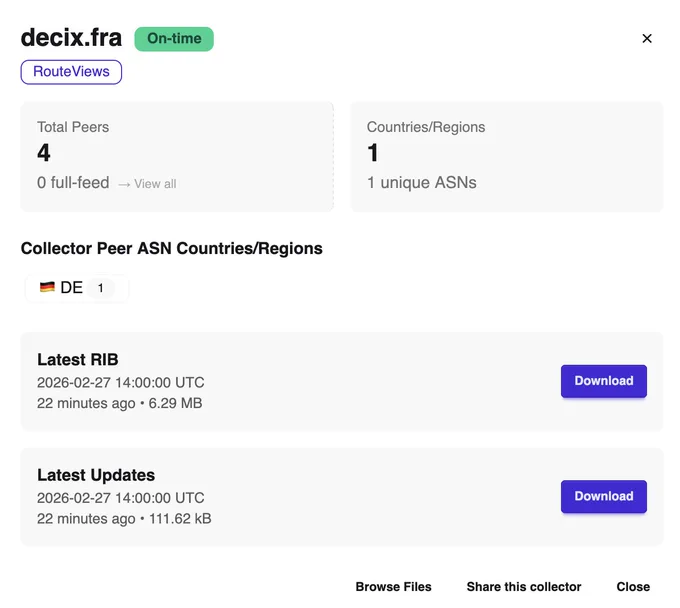This screenshot has width=680, height=608.
Task: Click the 111.62 kB size text
Action: pyautogui.click(x=180, y=519)
